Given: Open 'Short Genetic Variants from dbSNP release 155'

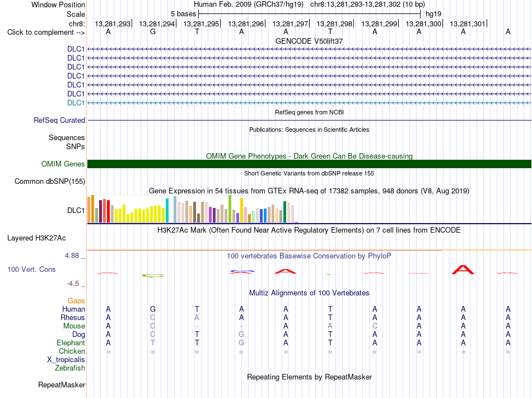Looking at the screenshot, I should [x=309, y=173].
